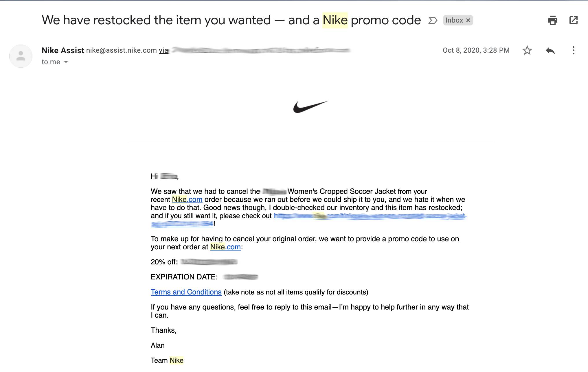Open the three-dot More options menu

pyautogui.click(x=573, y=50)
